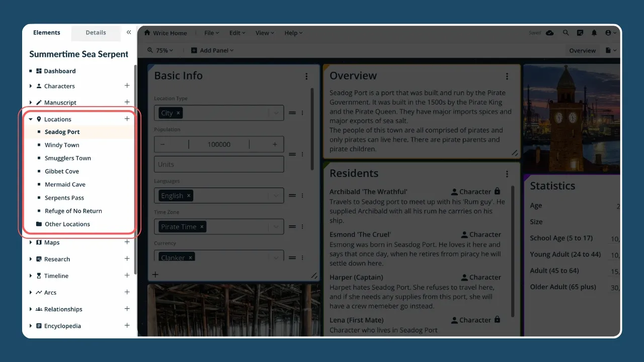Click the search magnifier icon in top bar
The image size is (644, 362).
click(566, 33)
